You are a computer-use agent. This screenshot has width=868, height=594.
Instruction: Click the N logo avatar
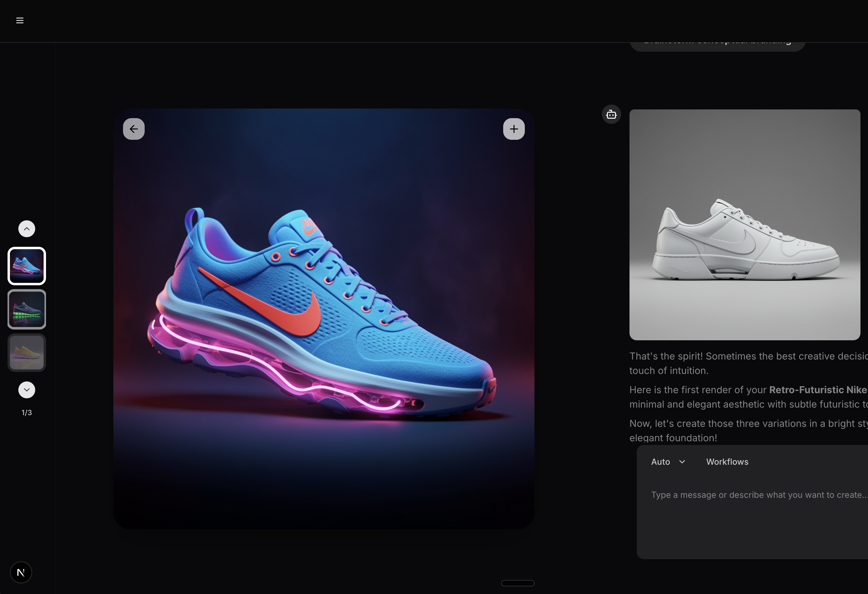tap(21, 573)
